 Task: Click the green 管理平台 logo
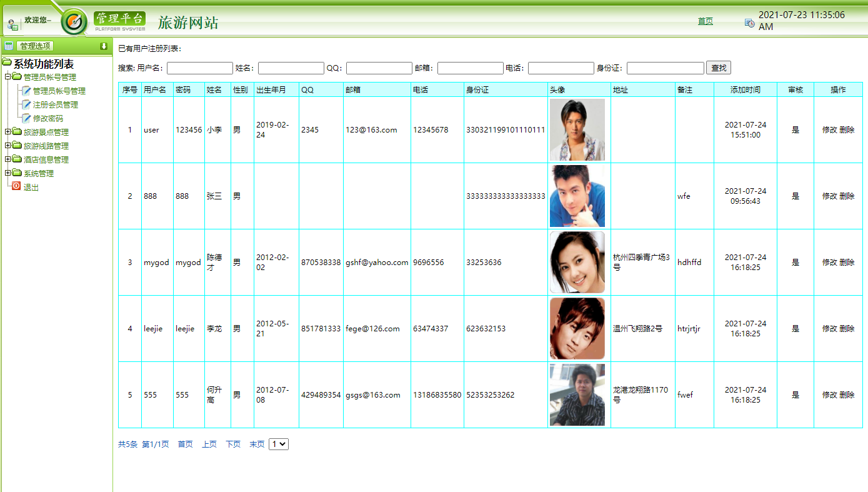tap(119, 18)
